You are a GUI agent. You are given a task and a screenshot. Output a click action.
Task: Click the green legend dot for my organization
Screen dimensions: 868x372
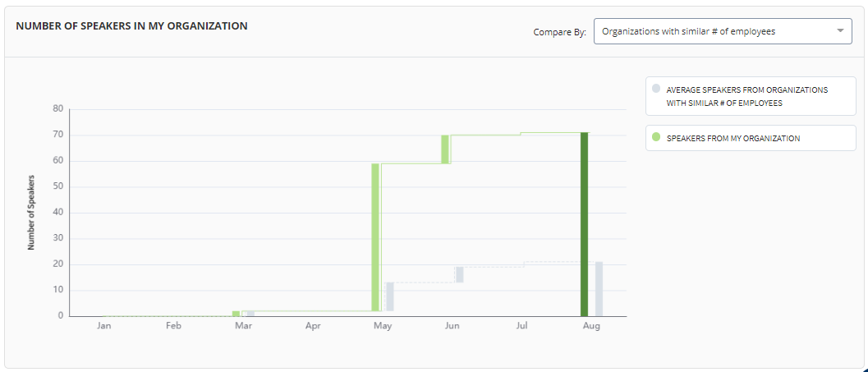[x=656, y=138]
